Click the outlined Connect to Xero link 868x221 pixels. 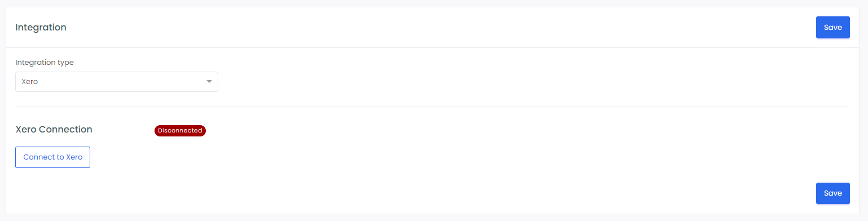click(x=52, y=157)
